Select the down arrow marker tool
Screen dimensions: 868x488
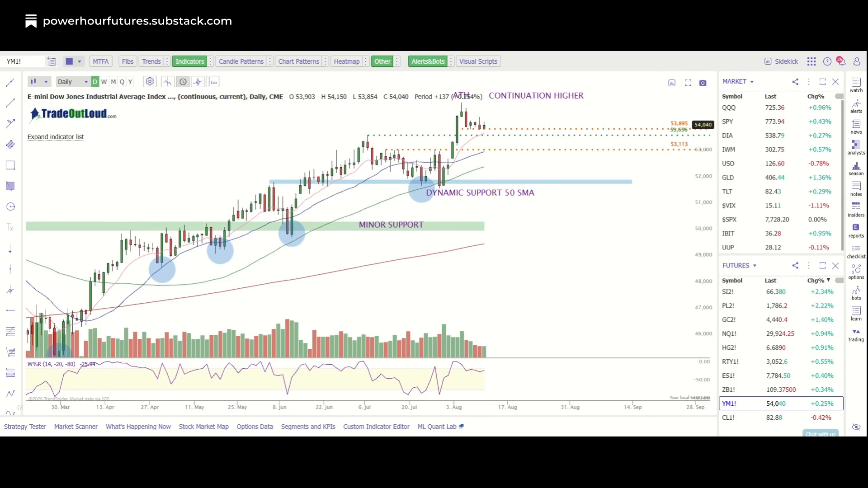[10, 249]
